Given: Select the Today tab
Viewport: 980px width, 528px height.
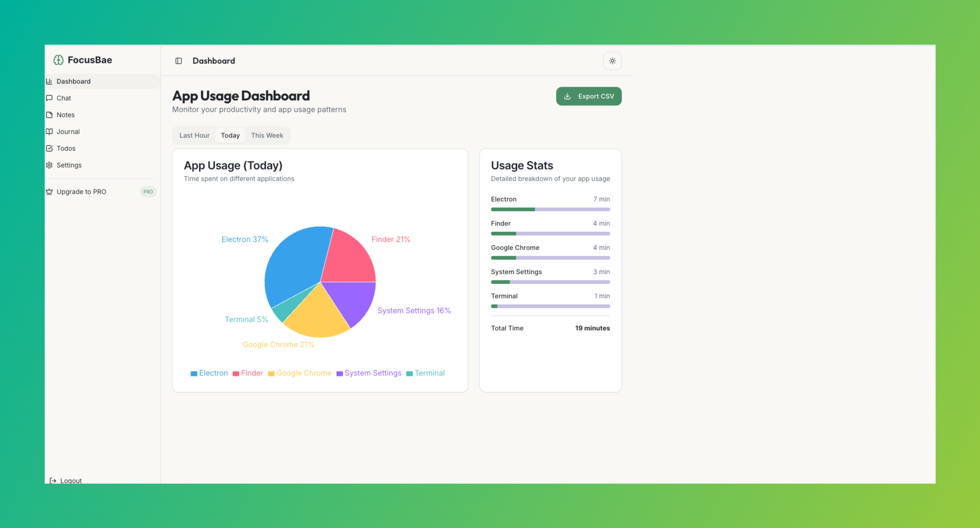Looking at the screenshot, I should pos(230,135).
